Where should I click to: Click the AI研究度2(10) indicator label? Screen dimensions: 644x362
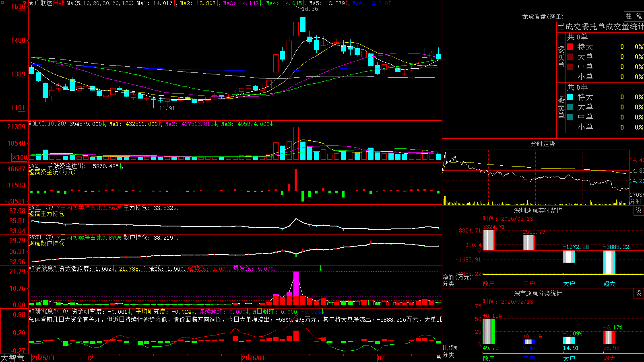(x=48, y=311)
